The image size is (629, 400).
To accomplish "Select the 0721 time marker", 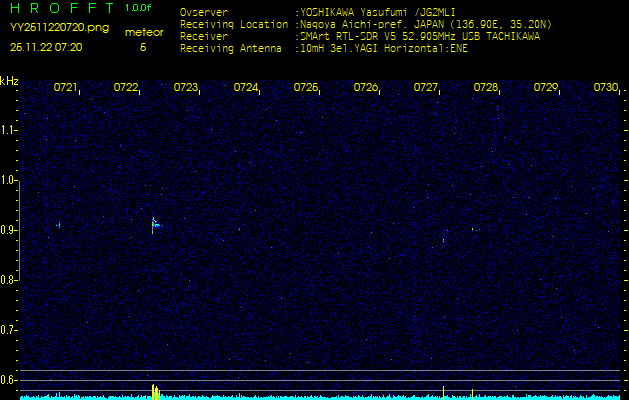I will point(65,88).
